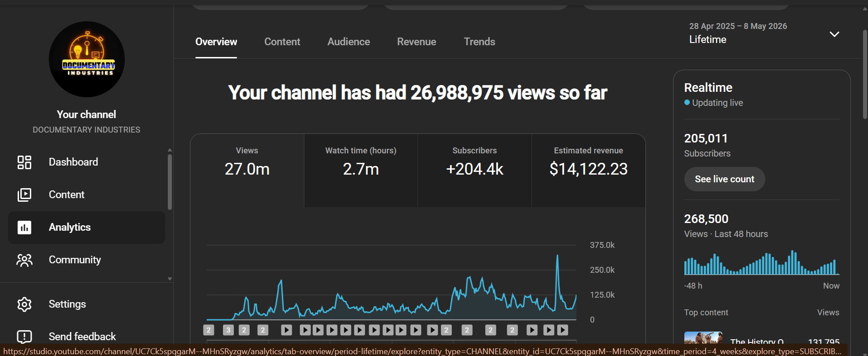Click the Dashboard label in sidebar

(x=73, y=162)
